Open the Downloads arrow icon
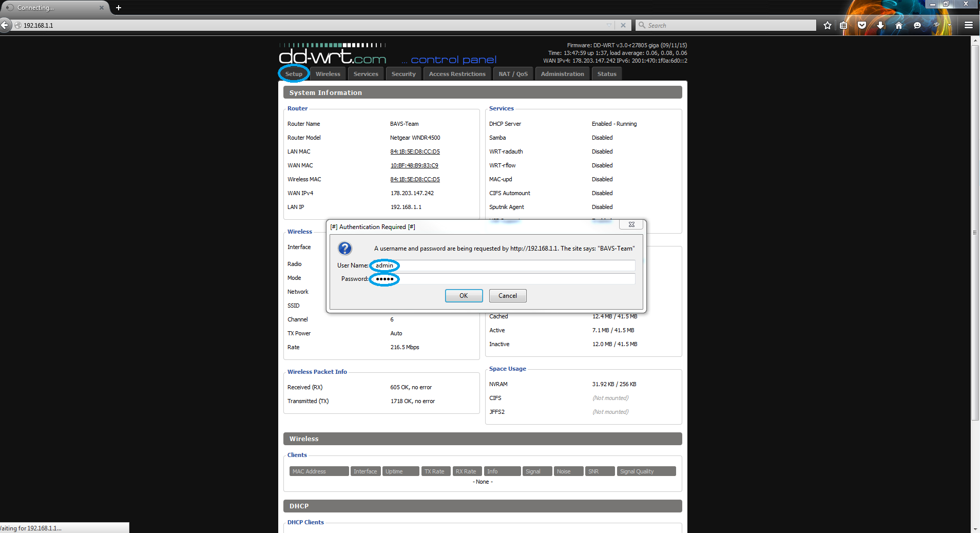The image size is (980, 533). (x=880, y=25)
